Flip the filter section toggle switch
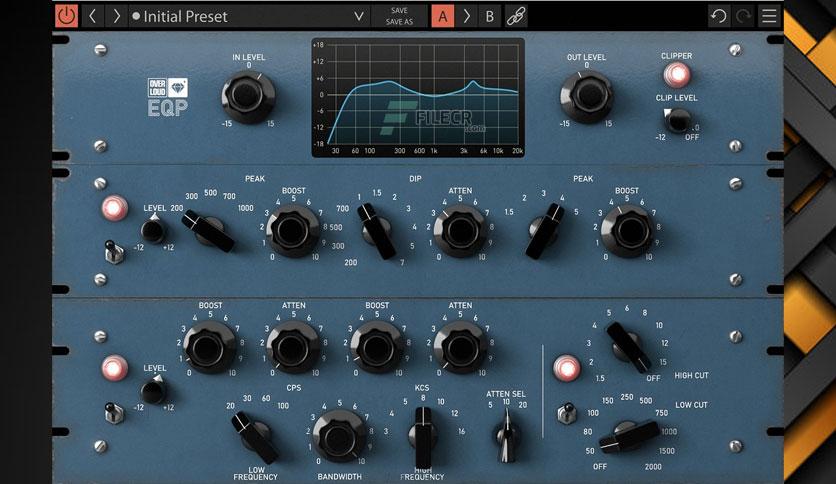The width and height of the screenshot is (836, 484). pyautogui.click(x=566, y=413)
